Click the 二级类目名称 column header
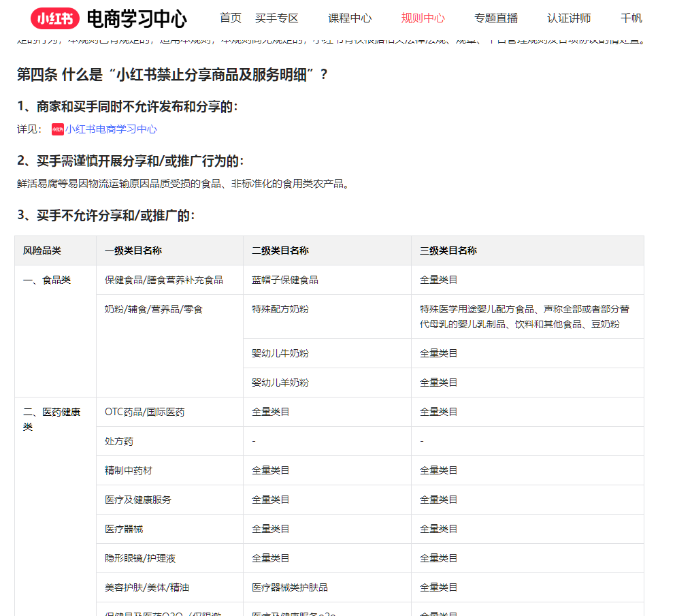This screenshot has width=675, height=616. coord(280,250)
